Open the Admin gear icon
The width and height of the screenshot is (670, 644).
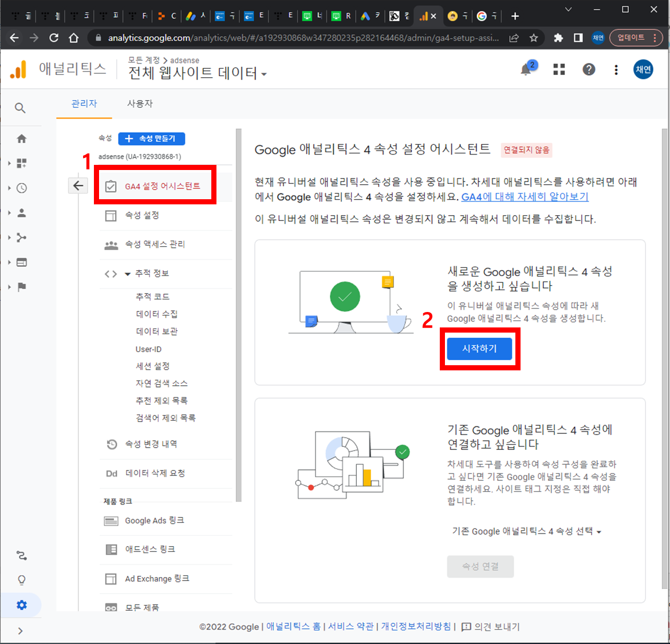(x=21, y=605)
